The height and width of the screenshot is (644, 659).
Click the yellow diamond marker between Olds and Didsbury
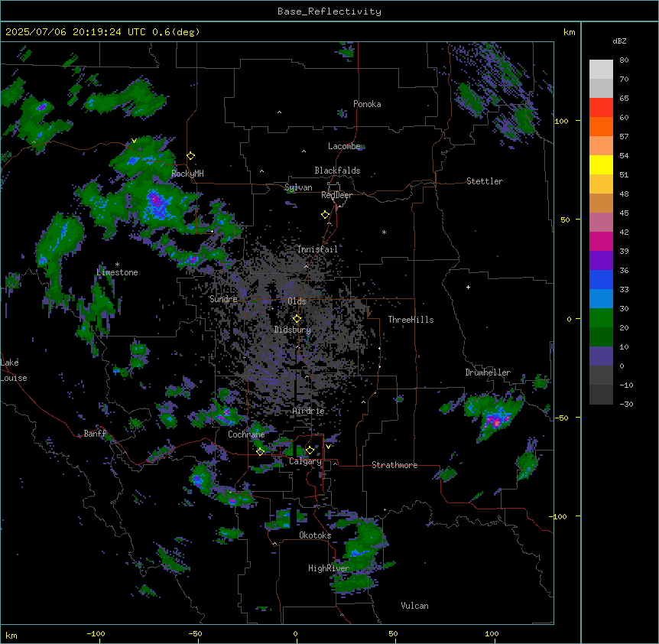(x=297, y=319)
